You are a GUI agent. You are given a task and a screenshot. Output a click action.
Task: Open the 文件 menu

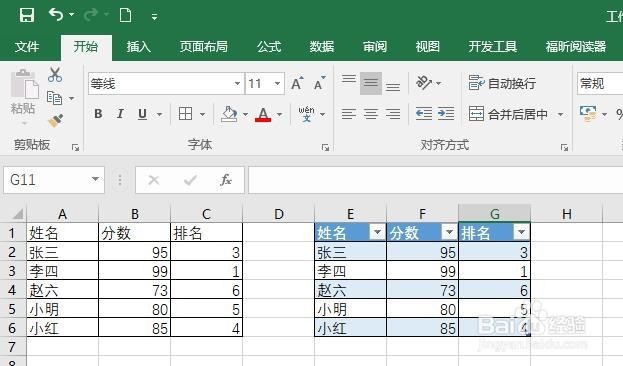point(27,47)
